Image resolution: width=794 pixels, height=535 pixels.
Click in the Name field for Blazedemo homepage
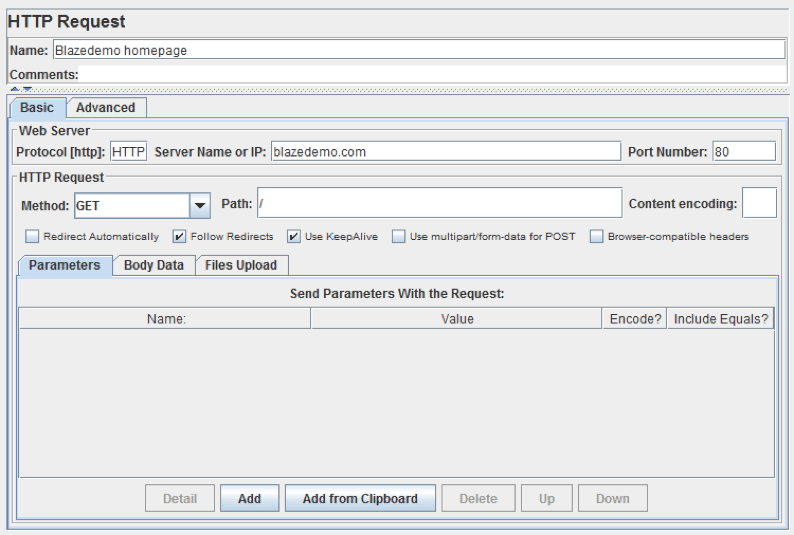pyautogui.click(x=418, y=50)
